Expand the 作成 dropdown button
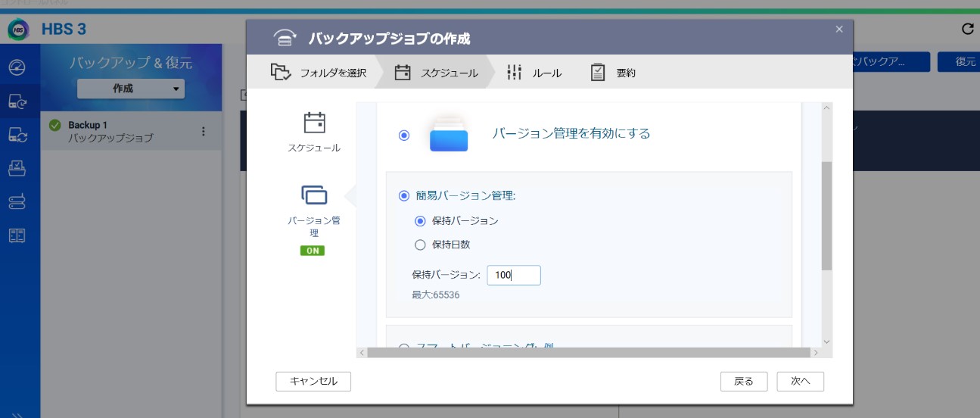Screen dimensions: 980x418 coord(131,89)
